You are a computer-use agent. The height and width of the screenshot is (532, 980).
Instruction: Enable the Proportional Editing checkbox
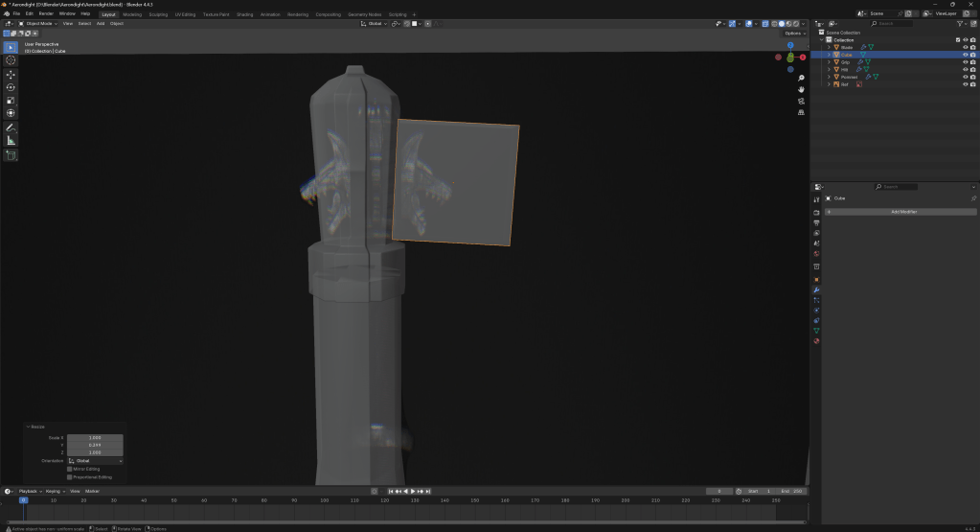(70, 476)
